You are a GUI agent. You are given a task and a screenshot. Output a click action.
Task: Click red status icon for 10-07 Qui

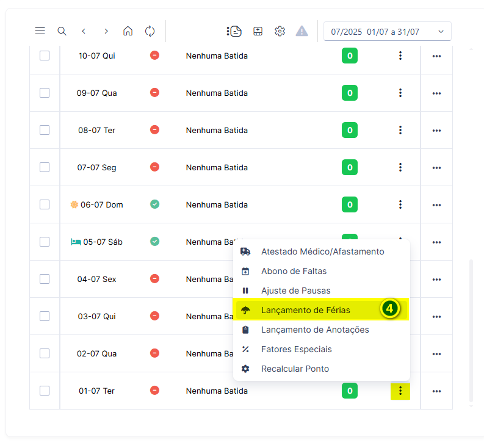154,56
